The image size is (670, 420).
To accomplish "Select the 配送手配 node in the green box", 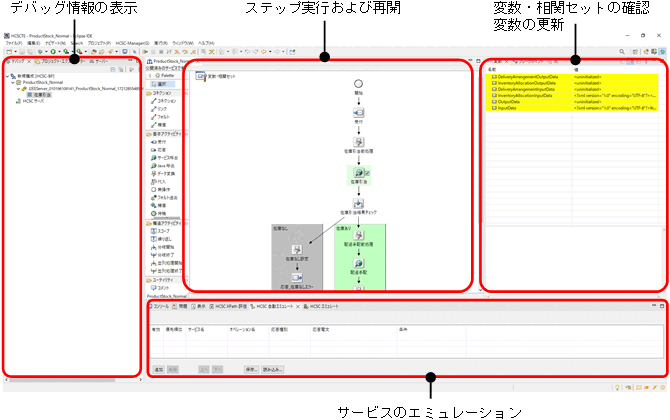I will (359, 263).
